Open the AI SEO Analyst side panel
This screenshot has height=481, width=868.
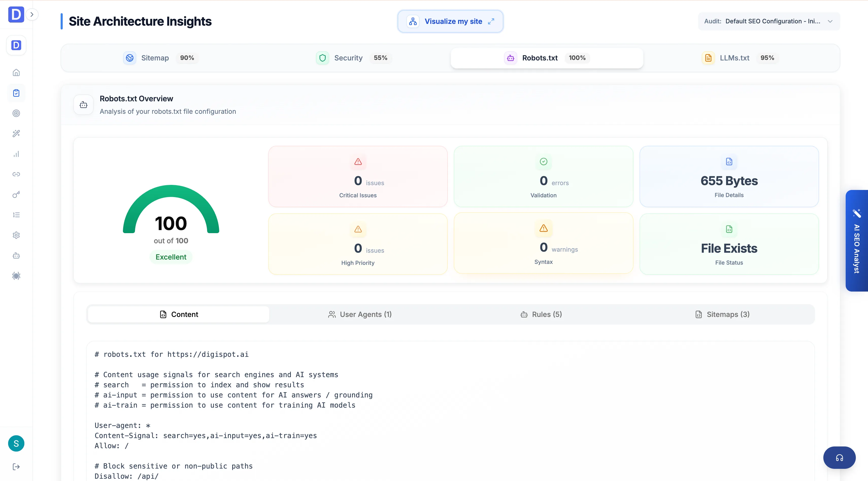[x=857, y=241]
